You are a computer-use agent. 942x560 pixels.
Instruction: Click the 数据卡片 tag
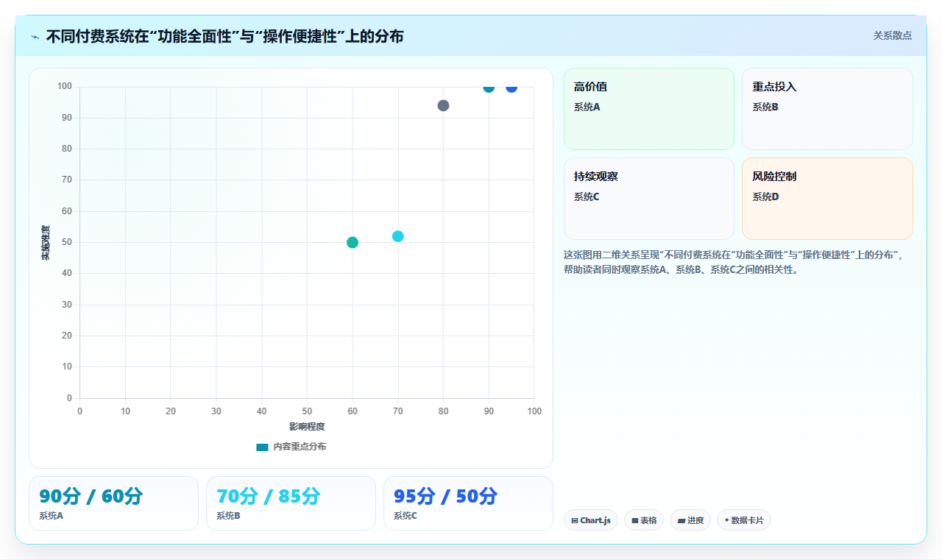click(744, 520)
